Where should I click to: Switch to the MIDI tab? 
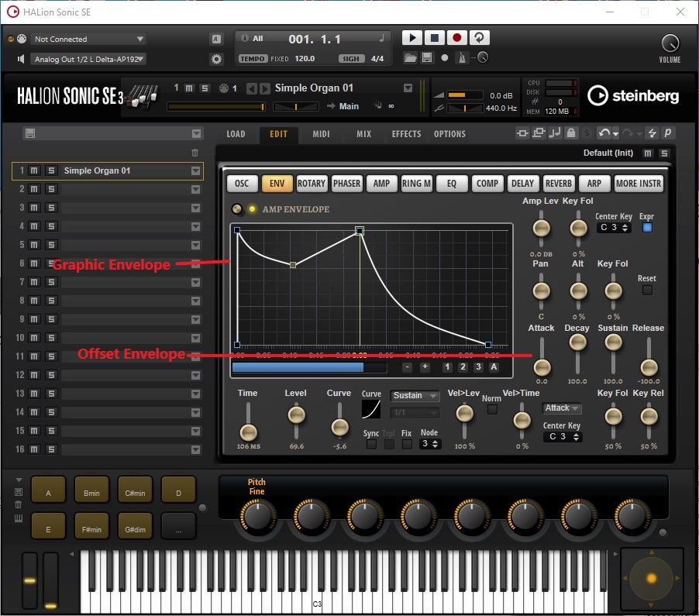tap(321, 134)
